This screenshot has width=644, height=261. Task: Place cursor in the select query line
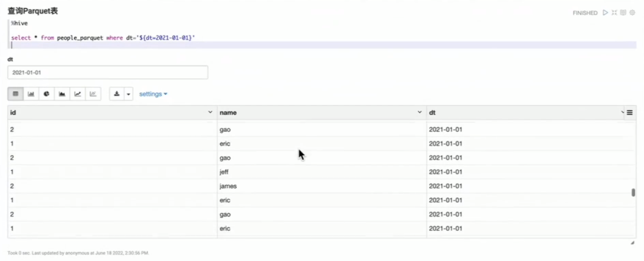point(103,38)
